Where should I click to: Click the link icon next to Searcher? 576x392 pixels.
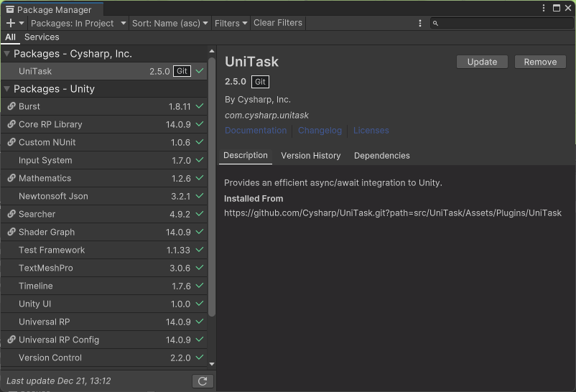point(11,214)
